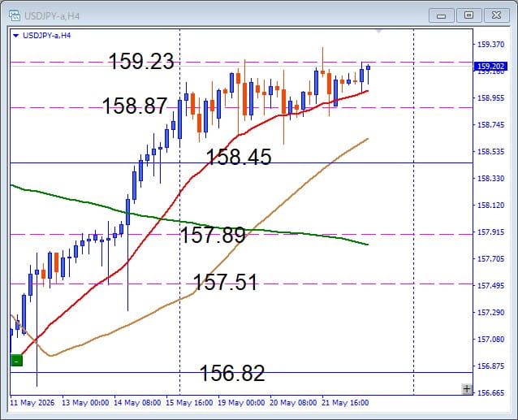Click the 158.955 value on price scale
Image resolution: width=518 pixels, height=420 pixels.
click(491, 98)
